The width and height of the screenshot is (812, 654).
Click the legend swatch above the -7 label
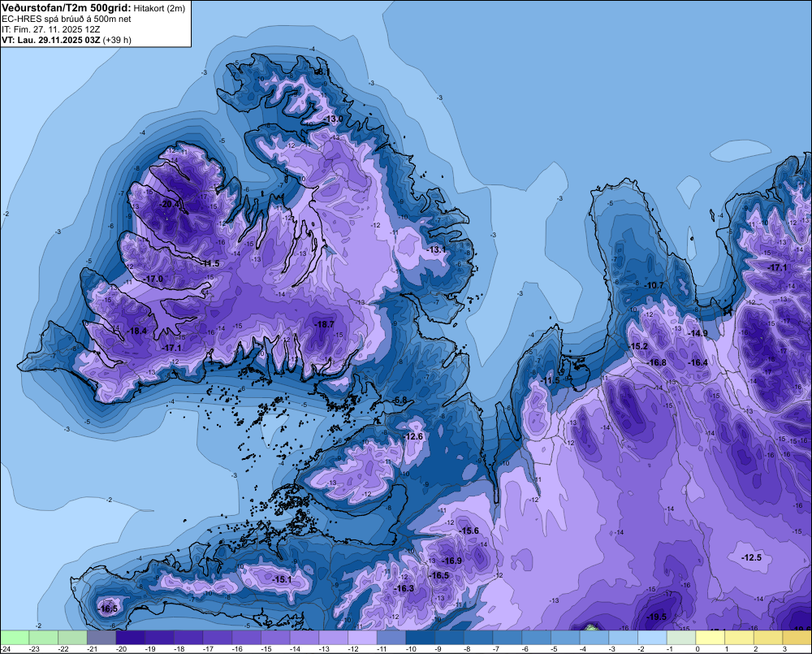point(508,638)
